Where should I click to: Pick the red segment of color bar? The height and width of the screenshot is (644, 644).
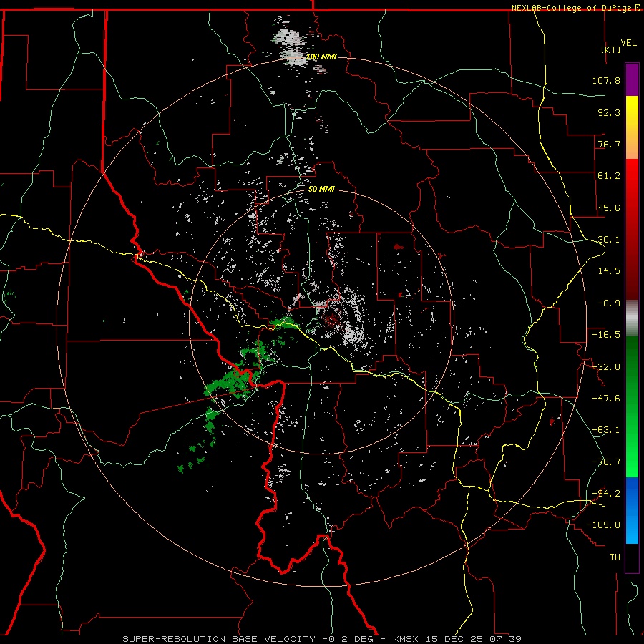coord(632,229)
